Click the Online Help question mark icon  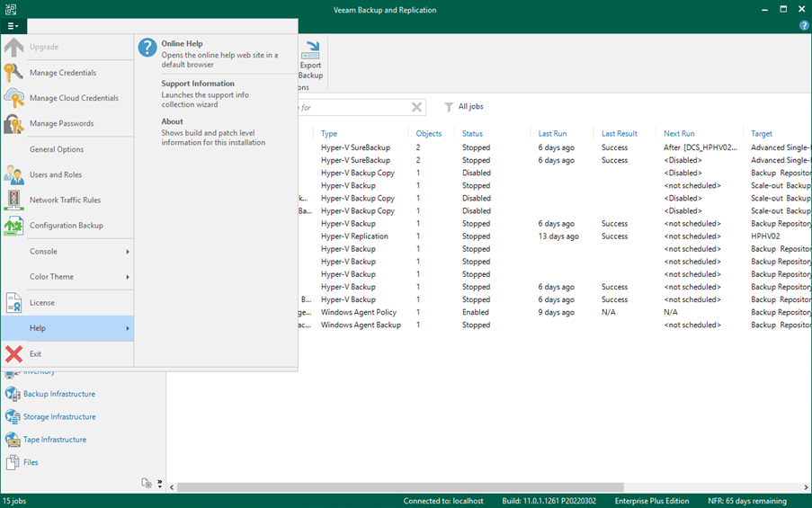pyautogui.click(x=147, y=47)
